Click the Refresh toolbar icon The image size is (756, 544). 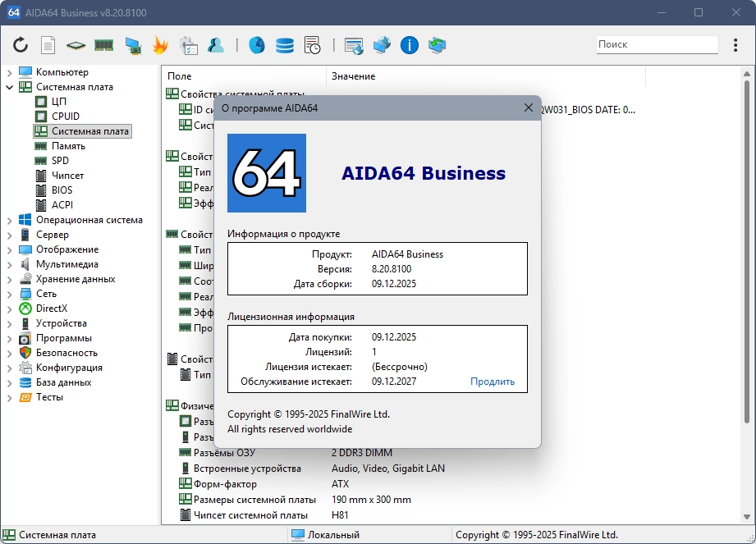click(21, 45)
